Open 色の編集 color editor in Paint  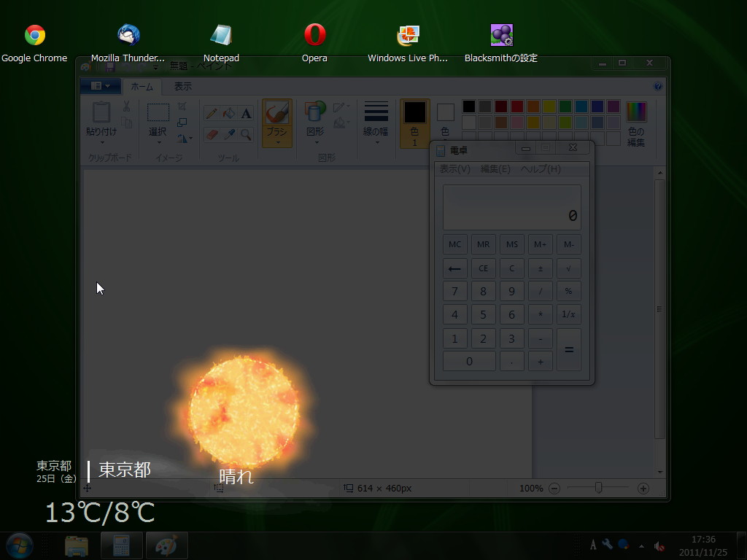pyautogui.click(x=636, y=124)
